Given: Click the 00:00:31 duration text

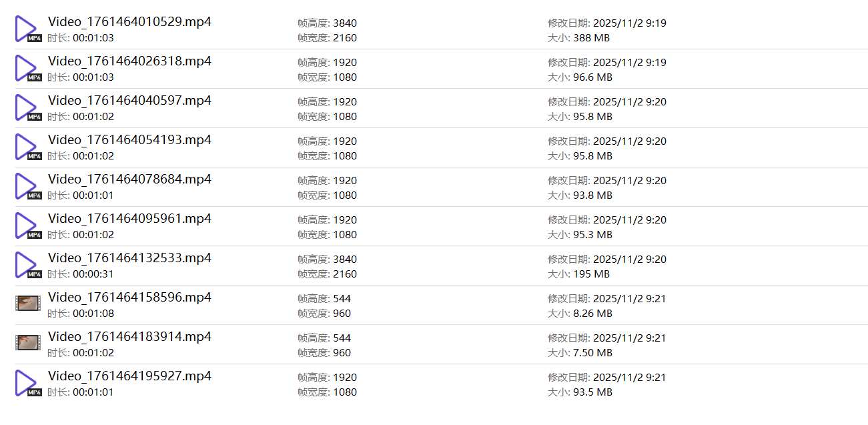Looking at the screenshot, I should click(93, 274).
